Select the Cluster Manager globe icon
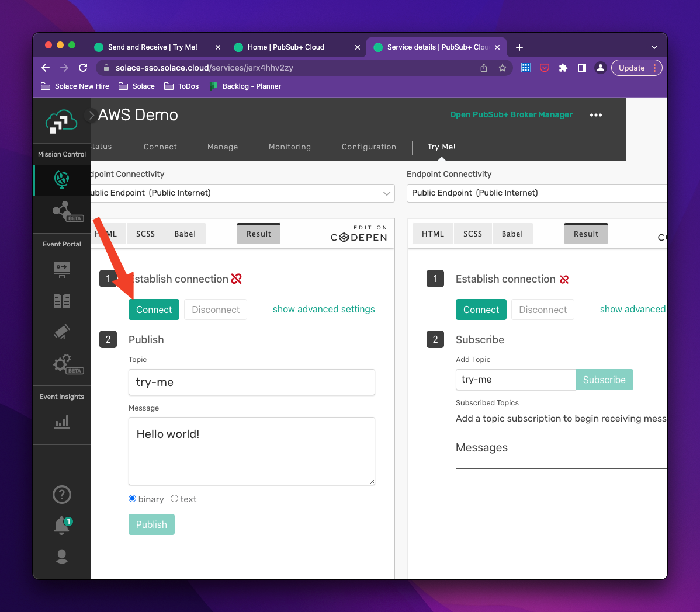Screen dimensions: 700x612 click(62, 180)
